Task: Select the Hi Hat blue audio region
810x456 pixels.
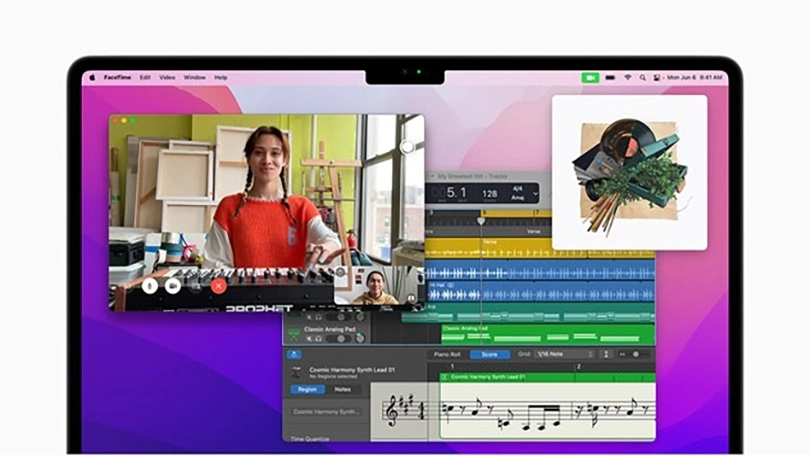Action: pyautogui.click(x=541, y=292)
